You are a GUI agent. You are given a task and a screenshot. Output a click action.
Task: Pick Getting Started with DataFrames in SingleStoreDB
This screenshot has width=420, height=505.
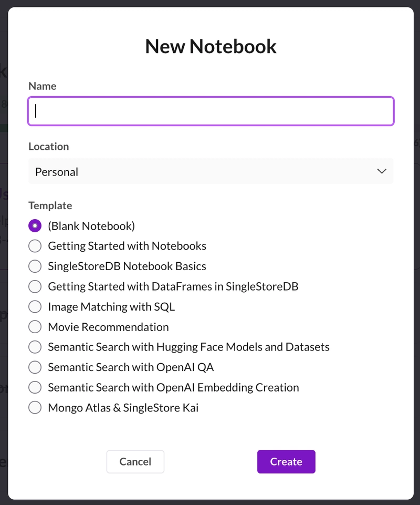pos(35,286)
